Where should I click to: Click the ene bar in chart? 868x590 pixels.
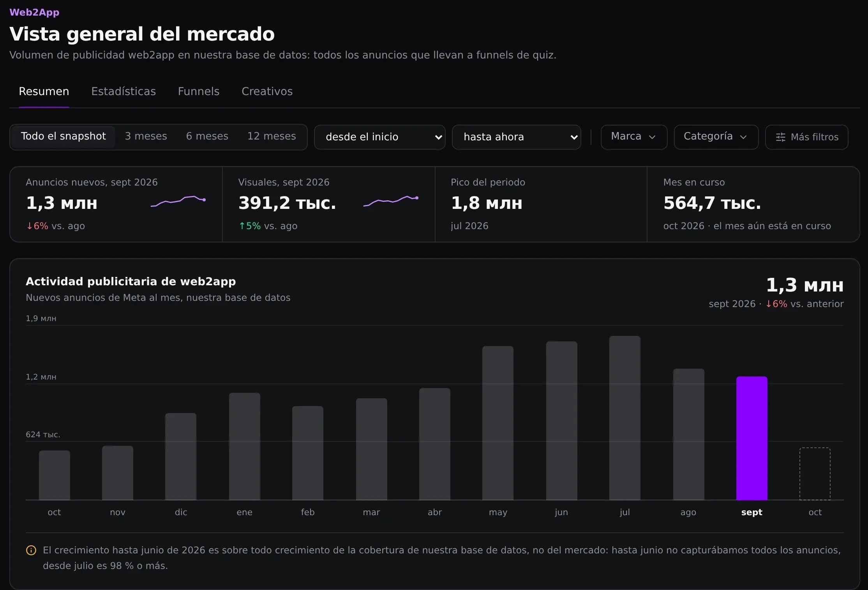click(244, 446)
